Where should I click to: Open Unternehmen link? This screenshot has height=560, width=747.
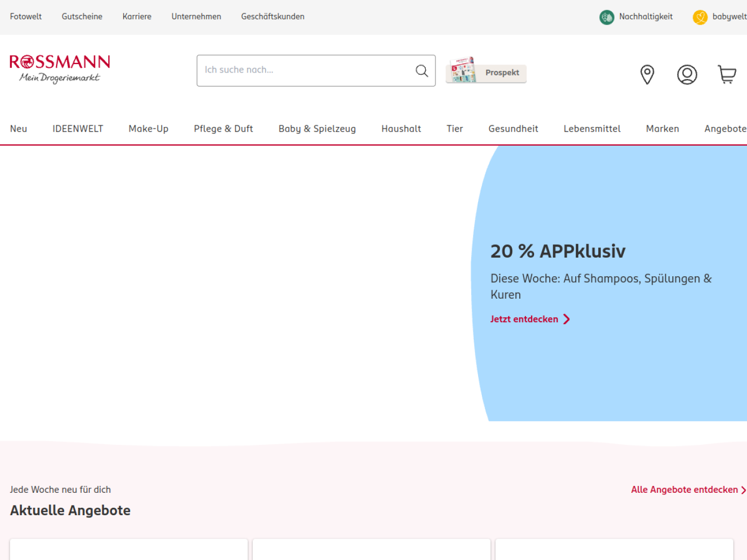pos(196,17)
